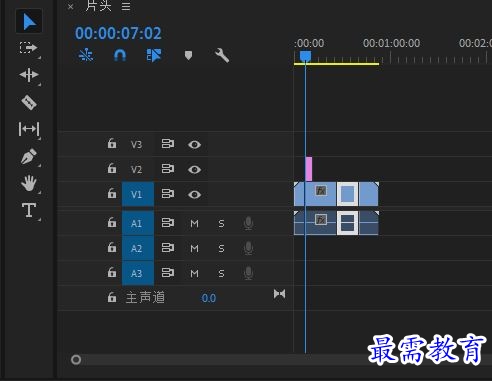Viewport: 492px width, 381px height.
Task: Select the Slip tool
Action: point(29,129)
